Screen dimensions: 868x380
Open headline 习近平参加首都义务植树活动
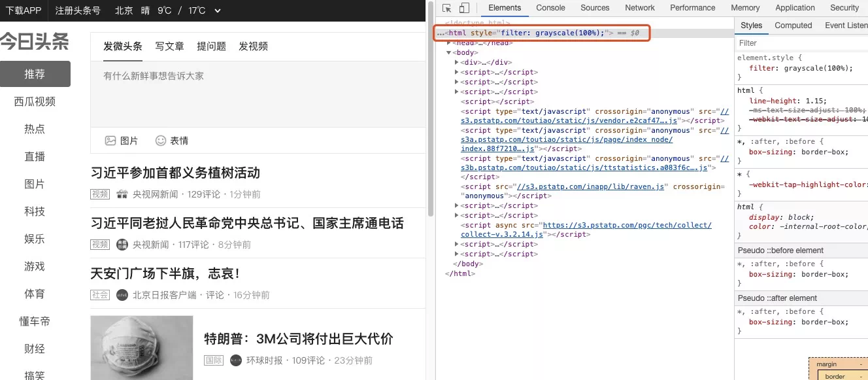coord(175,173)
